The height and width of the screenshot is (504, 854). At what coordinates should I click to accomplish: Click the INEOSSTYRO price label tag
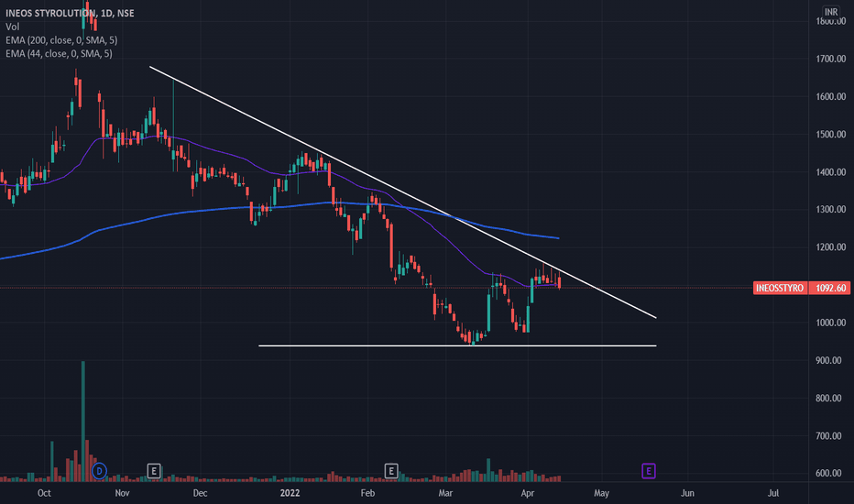coord(780,288)
